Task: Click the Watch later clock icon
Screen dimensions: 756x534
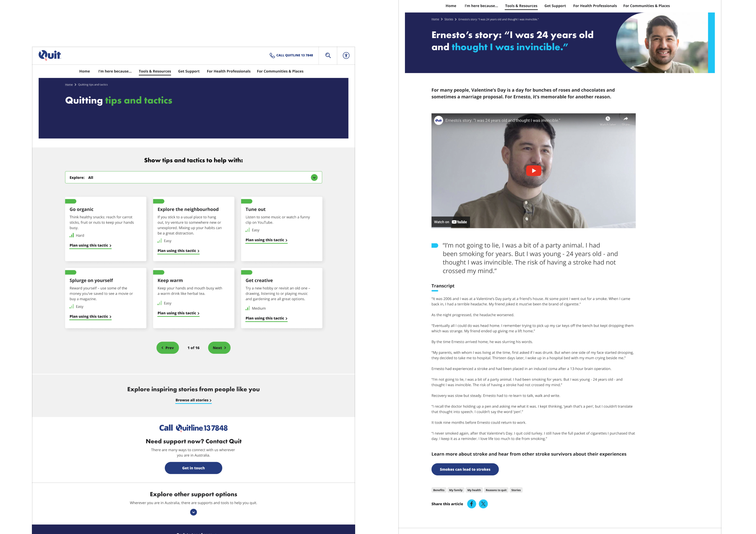Action: pos(608,119)
